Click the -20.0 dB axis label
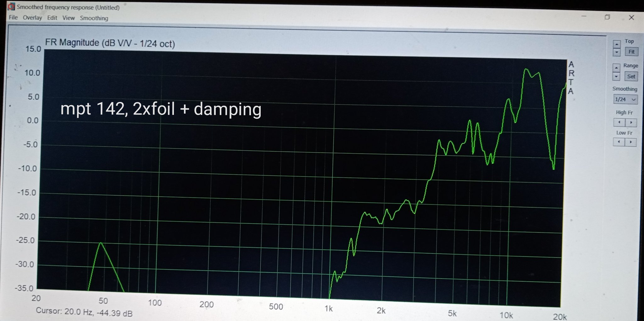Viewport: 644px width, 321px height. click(x=26, y=217)
